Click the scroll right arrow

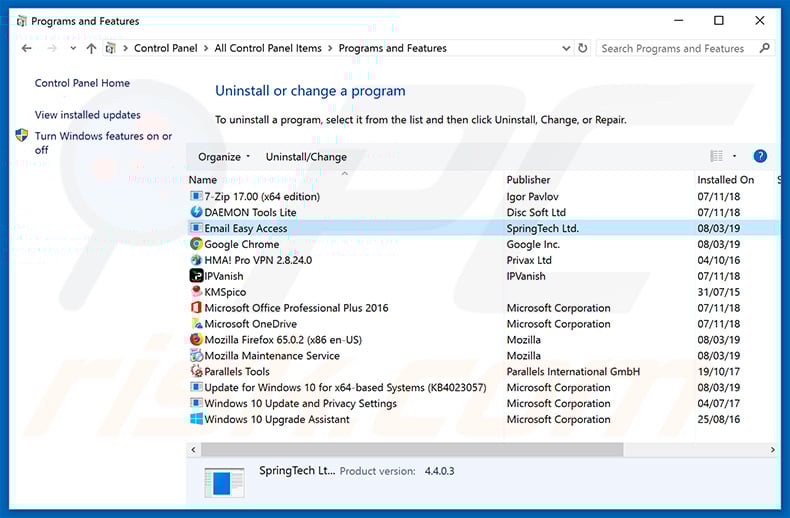772,449
